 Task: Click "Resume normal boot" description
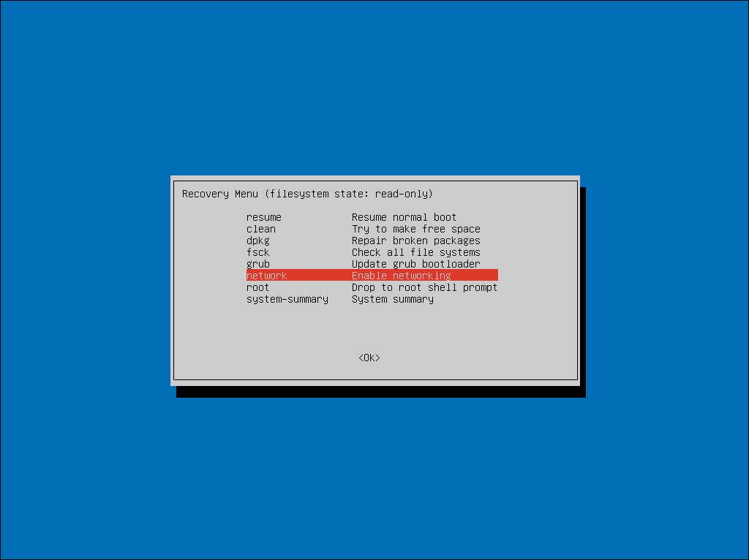pos(404,217)
